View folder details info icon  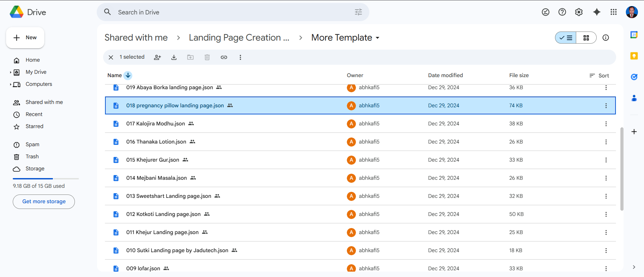606,38
